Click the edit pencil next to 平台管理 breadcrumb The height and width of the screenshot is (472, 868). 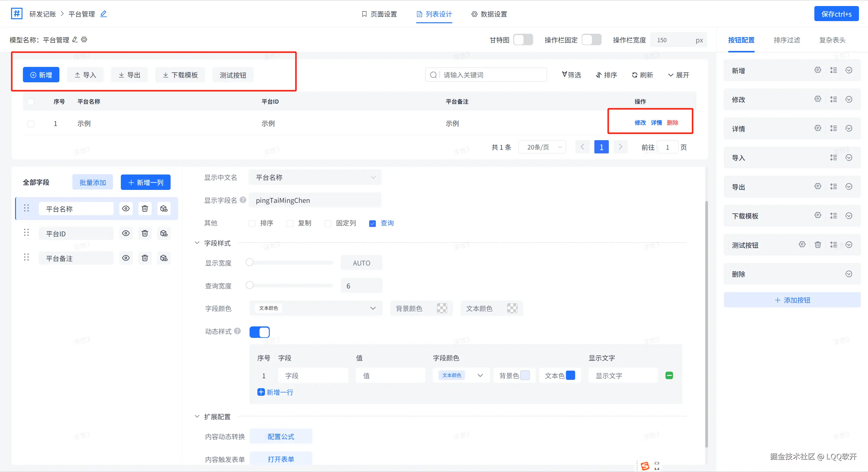pos(103,14)
